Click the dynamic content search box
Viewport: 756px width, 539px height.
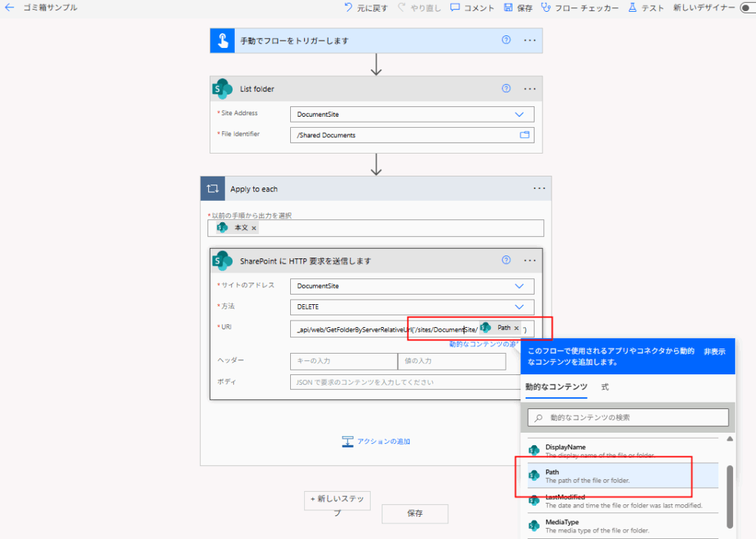[628, 417]
